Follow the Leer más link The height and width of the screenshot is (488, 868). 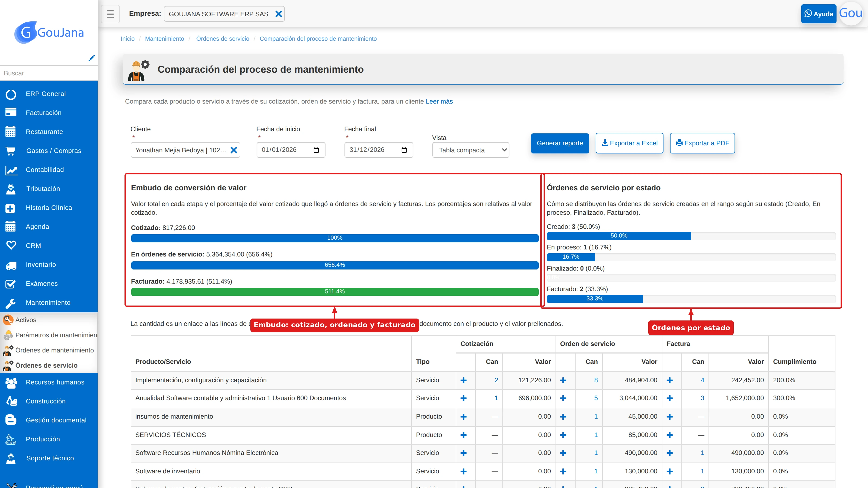[x=439, y=101]
